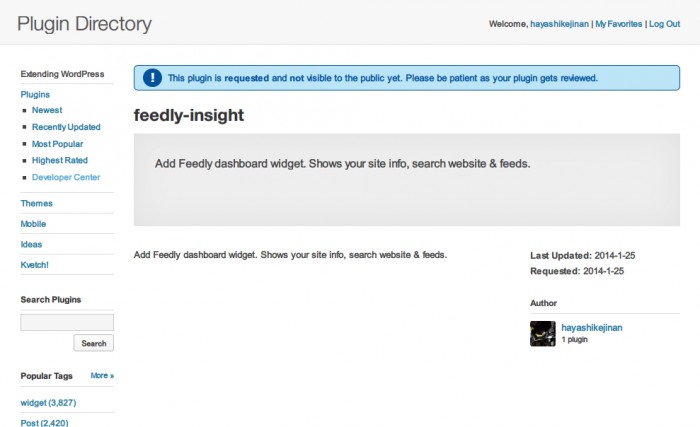The width and height of the screenshot is (700, 427).
Task: Navigate to Themes
Action: pos(37,203)
